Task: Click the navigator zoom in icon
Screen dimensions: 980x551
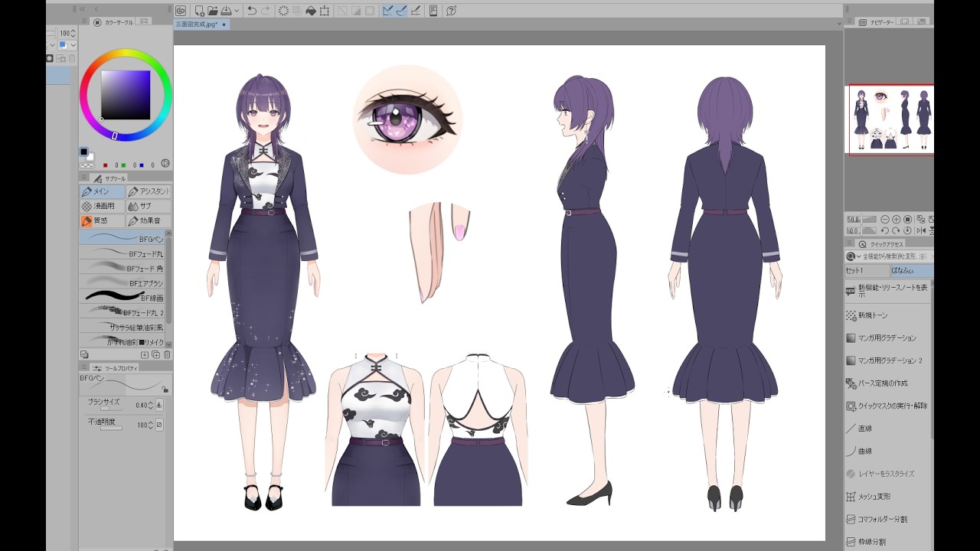Action: coord(897,220)
